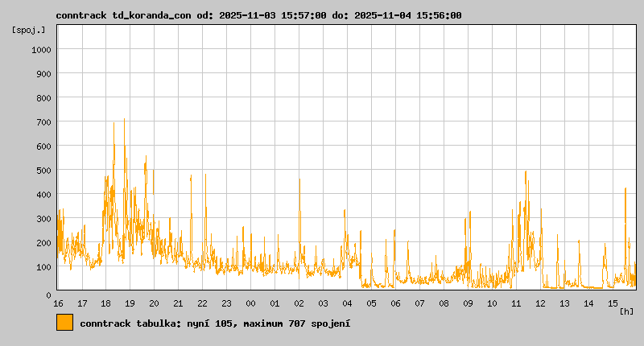Select the 300 value on the y-axis
The height and width of the screenshot is (346, 644).
(43, 219)
